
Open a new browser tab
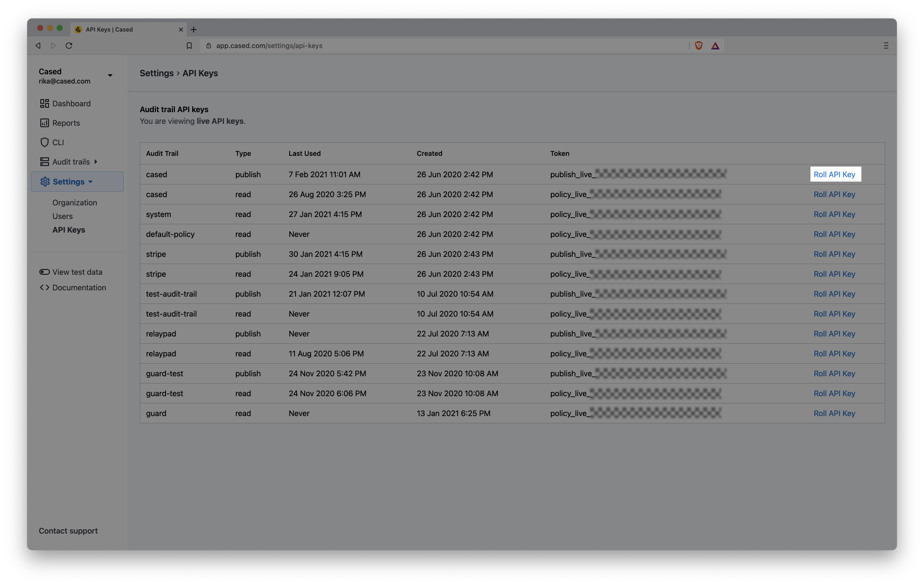click(x=194, y=30)
